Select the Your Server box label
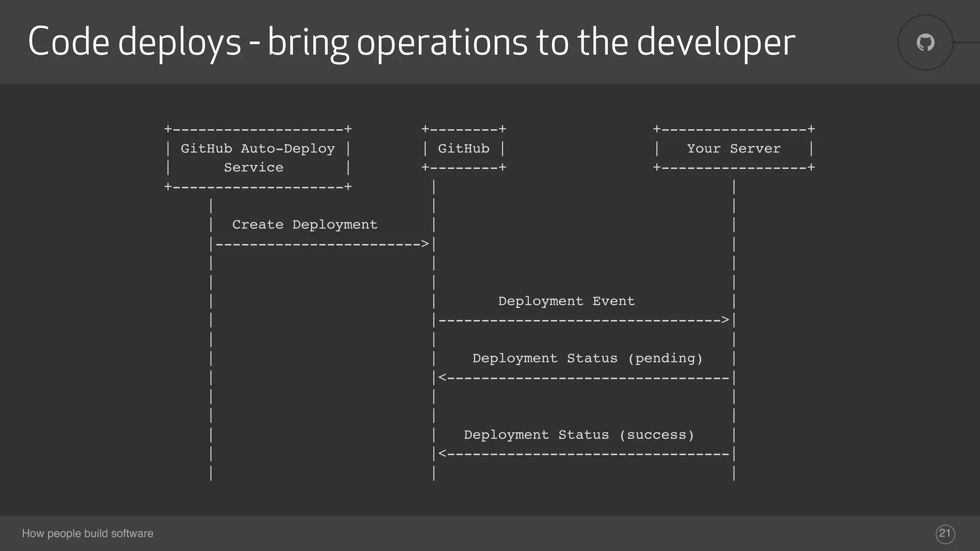 pos(734,149)
